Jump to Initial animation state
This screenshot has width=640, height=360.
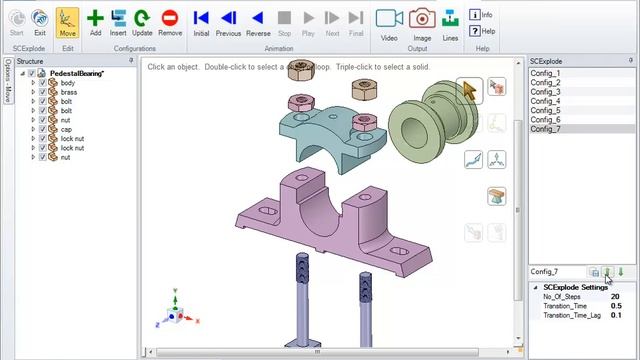coord(201,24)
